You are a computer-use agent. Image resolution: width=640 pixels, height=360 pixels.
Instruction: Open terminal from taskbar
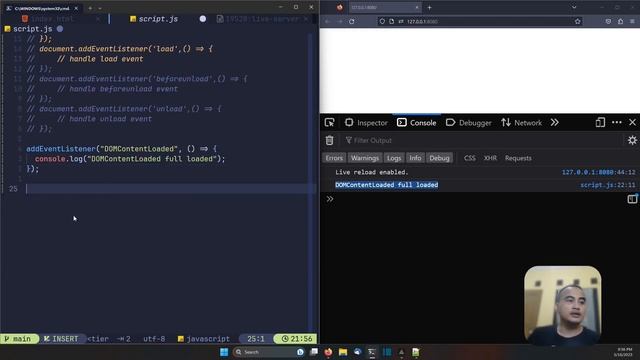[x=372, y=352]
